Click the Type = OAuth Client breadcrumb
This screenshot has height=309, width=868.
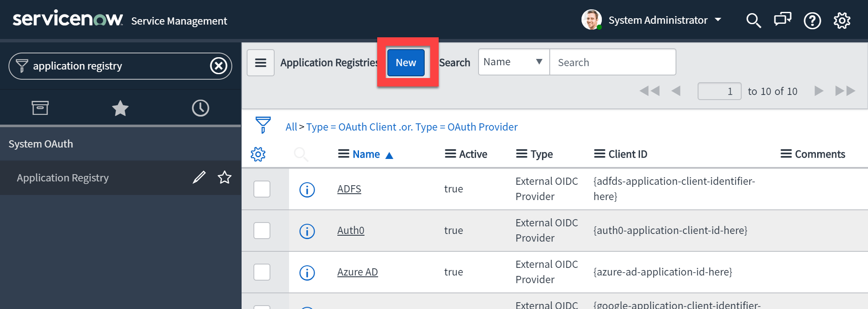pyautogui.click(x=351, y=127)
